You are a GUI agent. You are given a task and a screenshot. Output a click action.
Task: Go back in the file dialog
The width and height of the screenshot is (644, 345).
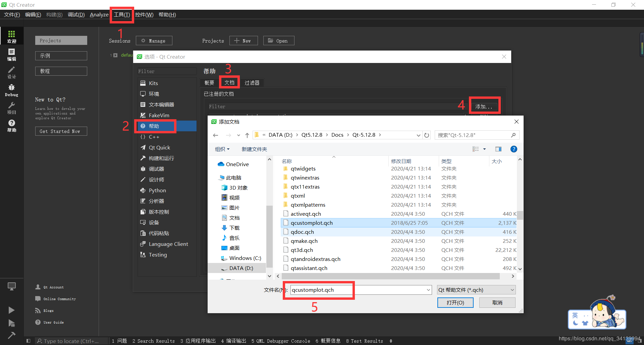[x=216, y=135]
